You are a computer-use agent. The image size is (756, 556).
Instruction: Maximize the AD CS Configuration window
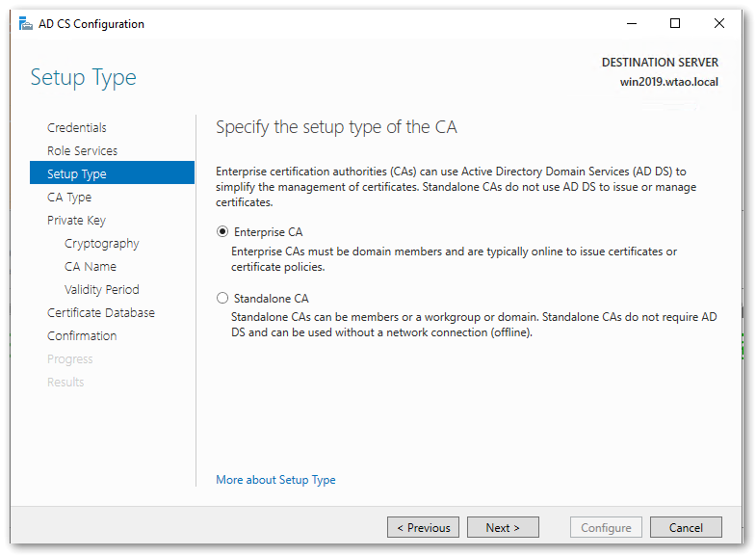click(x=675, y=24)
